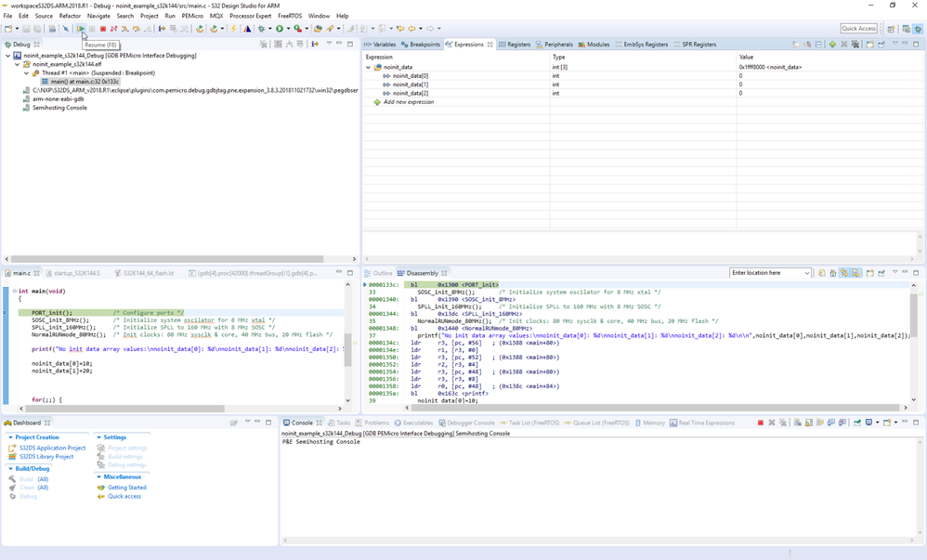
Task: Collapse the Thread #1 main node
Action: (x=27, y=72)
